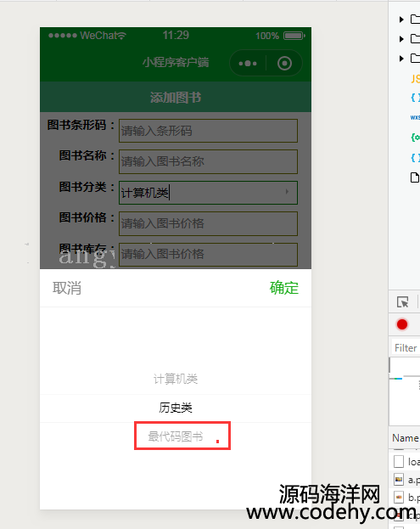This screenshot has width=420, height=529.
Task: Click the 请输入条形码 barcode field
Action: pyautogui.click(x=209, y=131)
